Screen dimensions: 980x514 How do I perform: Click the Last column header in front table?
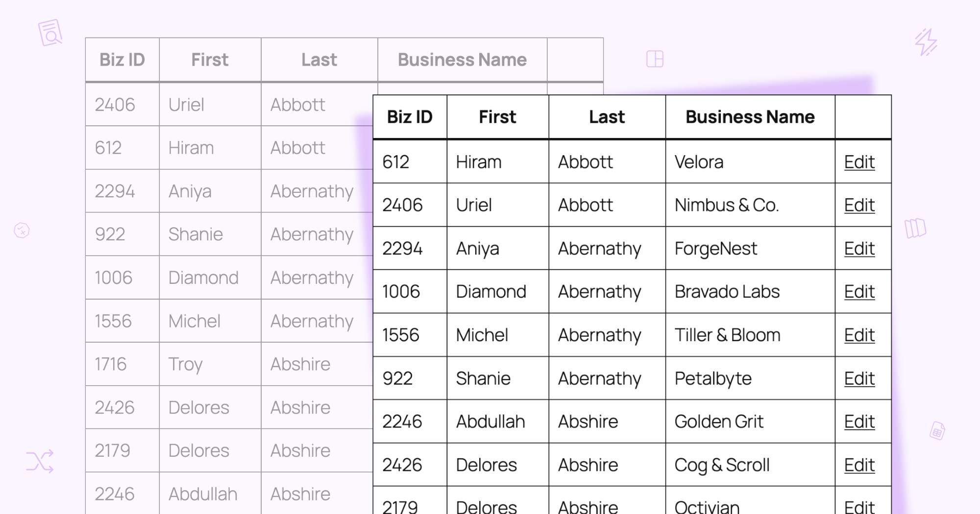tap(607, 117)
